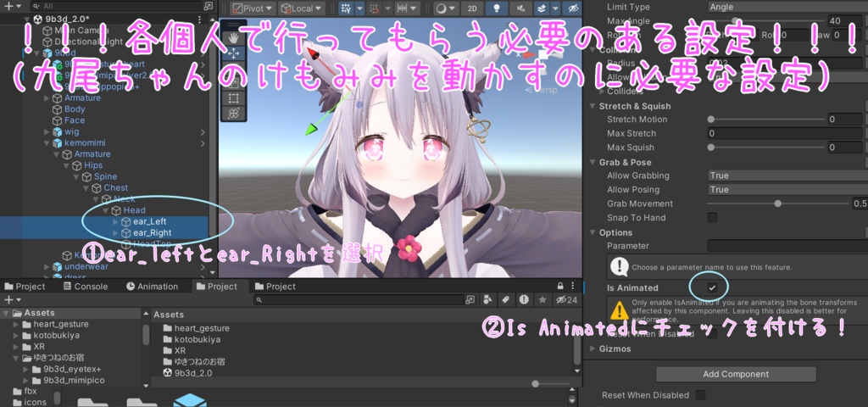Click the Project panel lock icon
Screen dimensions: 868x407
[x=561, y=287]
